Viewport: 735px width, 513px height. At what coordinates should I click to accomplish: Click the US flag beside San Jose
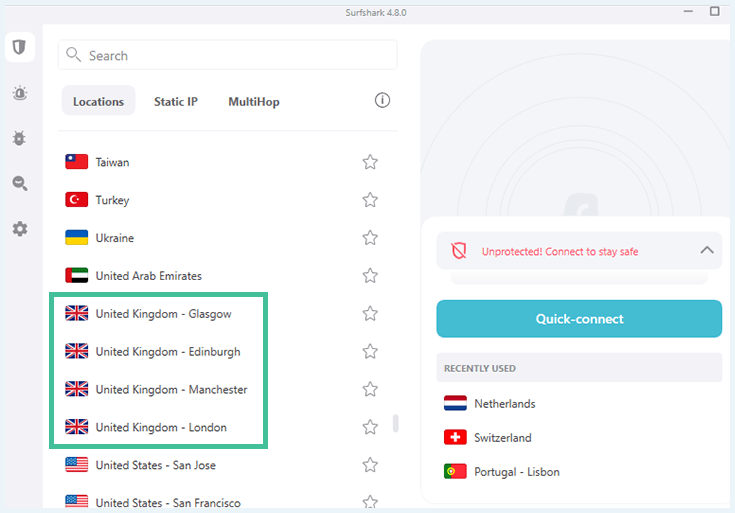tap(76, 465)
